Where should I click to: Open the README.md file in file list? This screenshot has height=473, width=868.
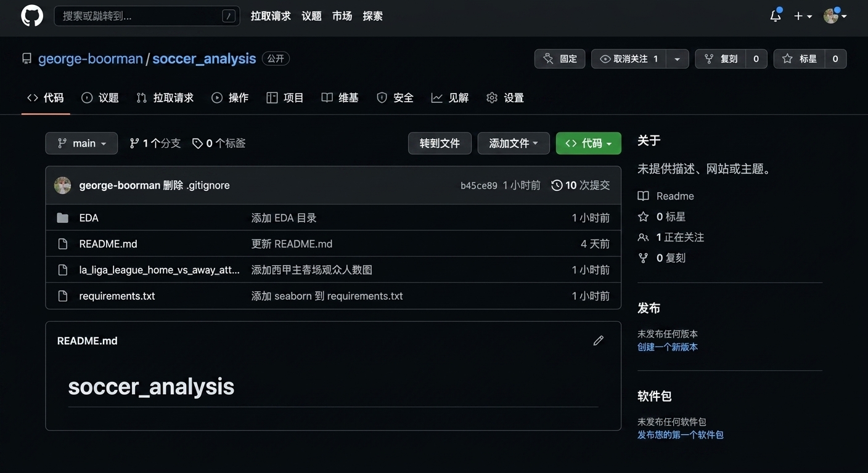[108, 244]
